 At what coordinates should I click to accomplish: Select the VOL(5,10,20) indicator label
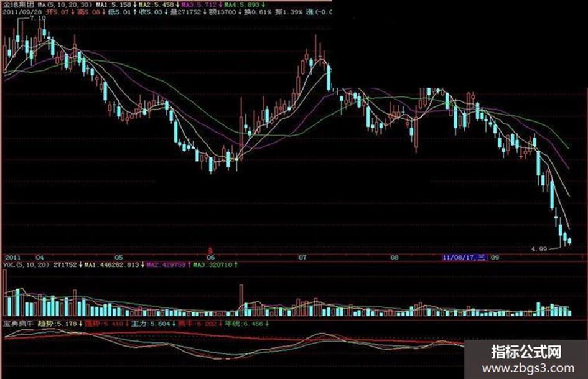pos(26,264)
